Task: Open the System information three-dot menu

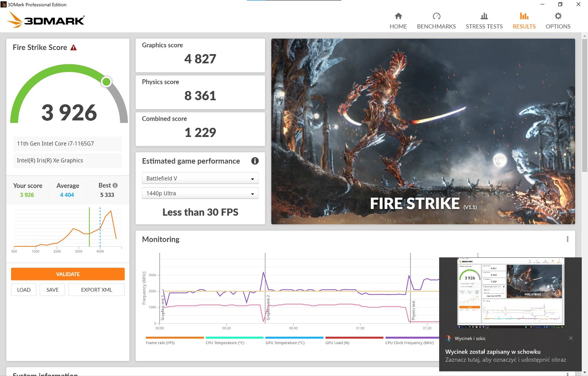Action: (567, 374)
